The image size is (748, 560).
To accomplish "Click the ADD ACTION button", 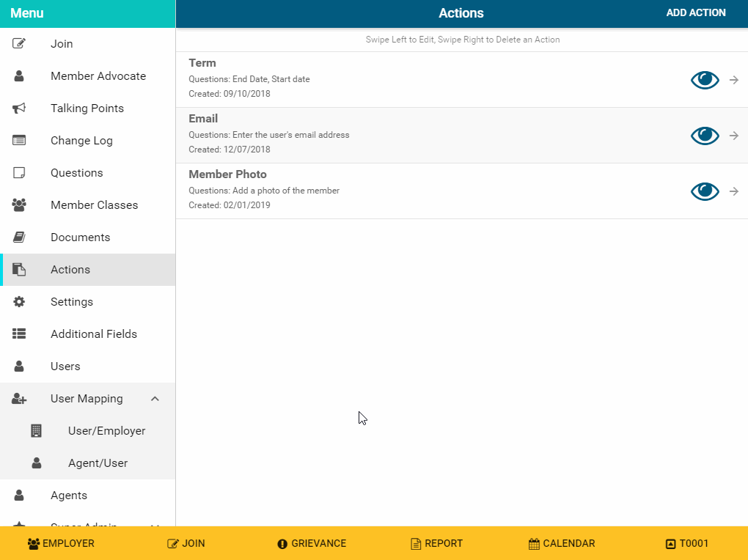I will tap(695, 13).
